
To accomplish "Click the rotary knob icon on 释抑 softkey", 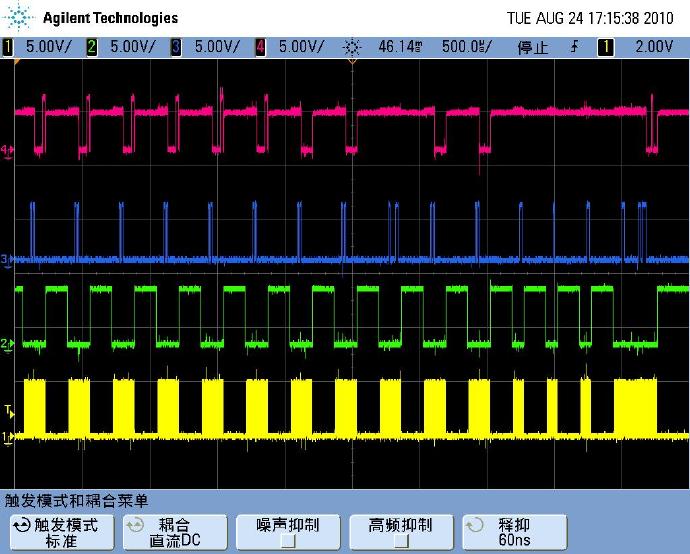I will pos(475,525).
